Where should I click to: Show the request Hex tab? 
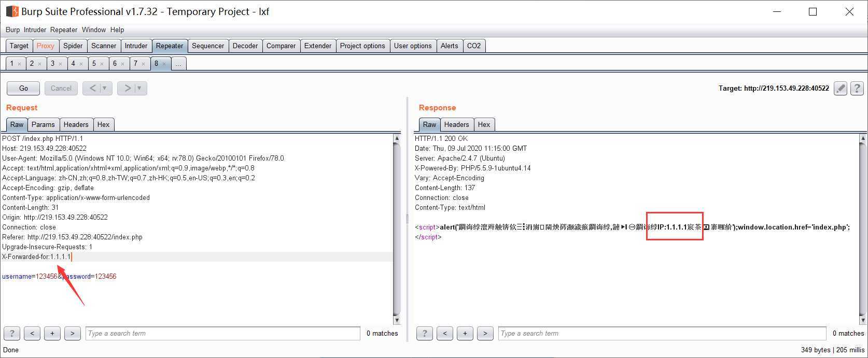tap(104, 124)
